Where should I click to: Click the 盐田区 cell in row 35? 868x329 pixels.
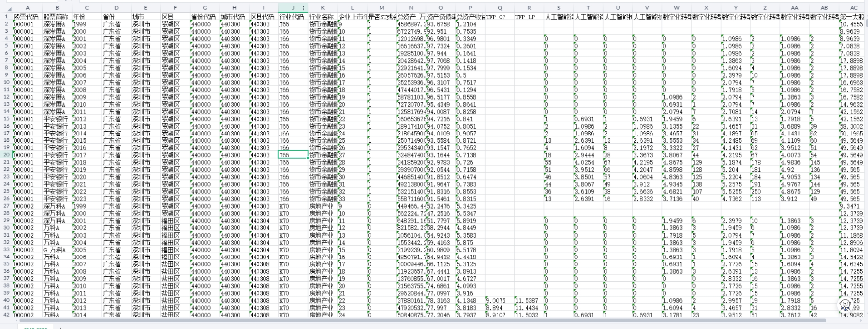click(x=175, y=264)
